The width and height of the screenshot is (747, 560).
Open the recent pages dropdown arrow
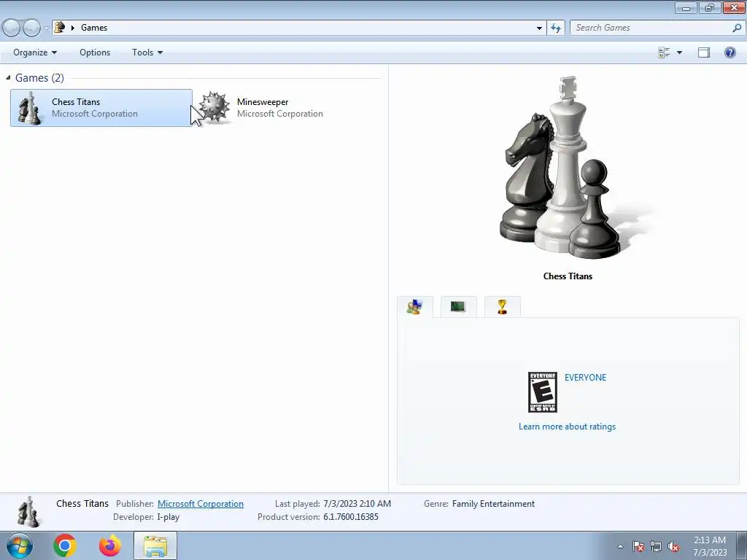(46, 28)
